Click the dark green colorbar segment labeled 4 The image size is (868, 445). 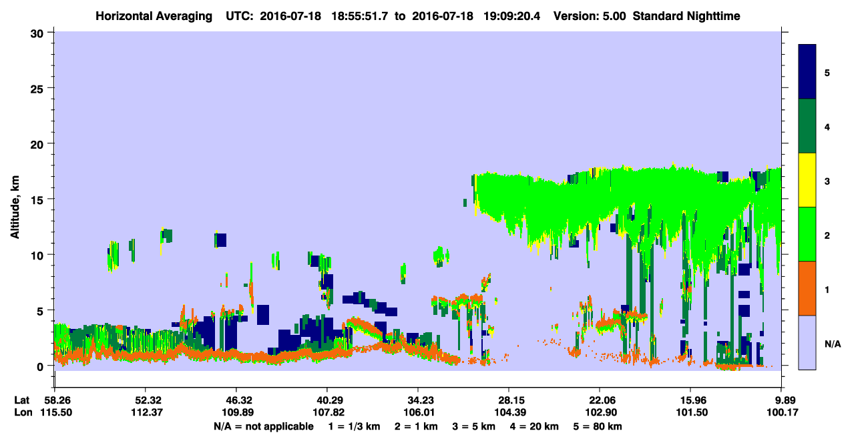pos(807,126)
